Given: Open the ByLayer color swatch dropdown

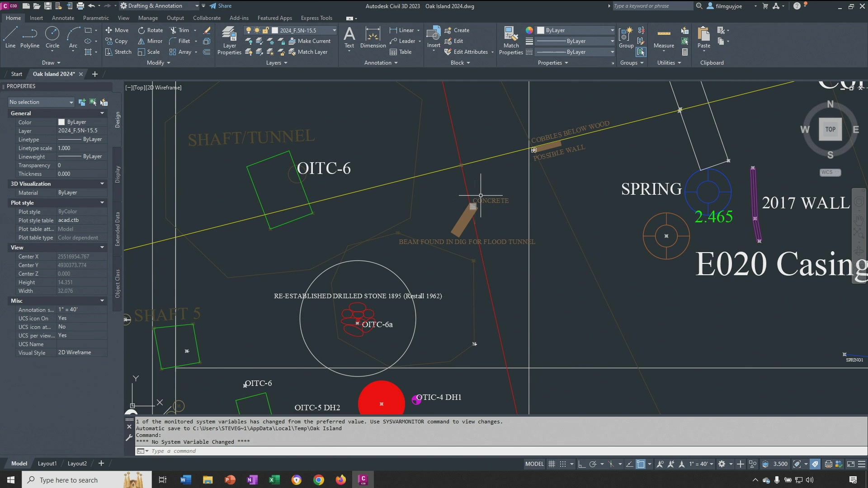Looking at the screenshot, I should 575,30.
